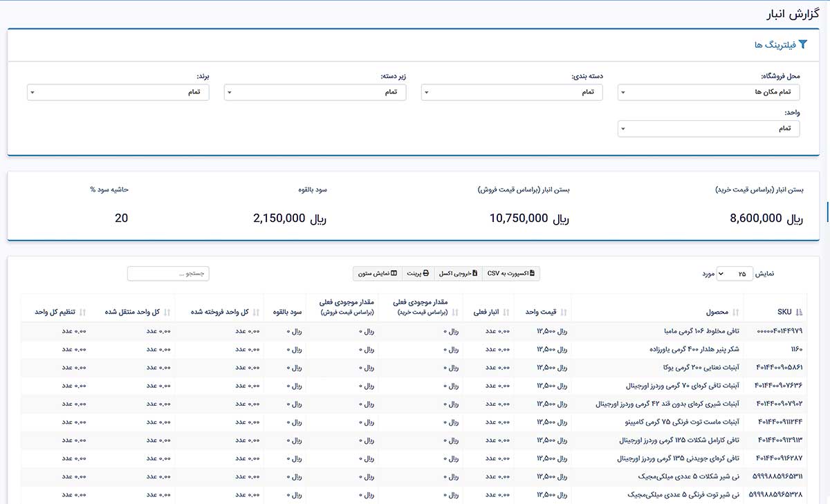Click the Print (پرینت) button
This screenshot has width=830, height=504.
(417, 274)
